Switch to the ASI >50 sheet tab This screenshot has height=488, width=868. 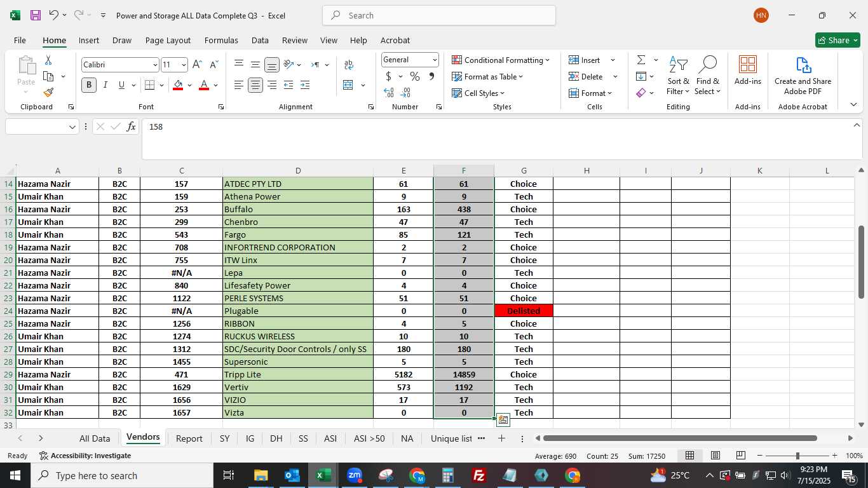click(369, 438)
